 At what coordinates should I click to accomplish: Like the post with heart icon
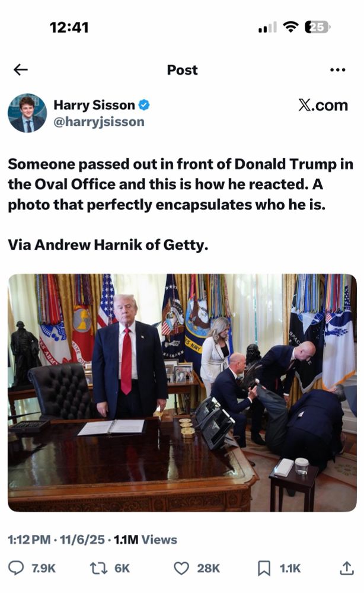(x=181, y=568)
